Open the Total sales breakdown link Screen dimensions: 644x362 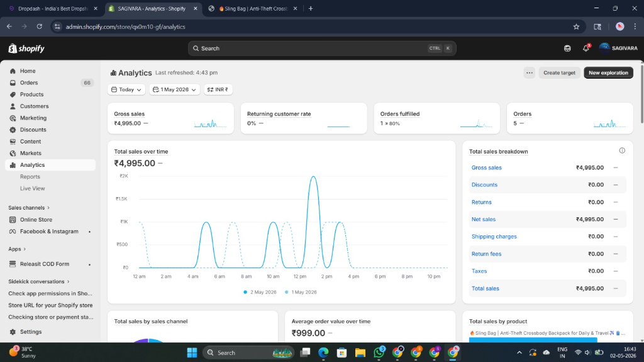pyautogui.click(x=485, y=288)
